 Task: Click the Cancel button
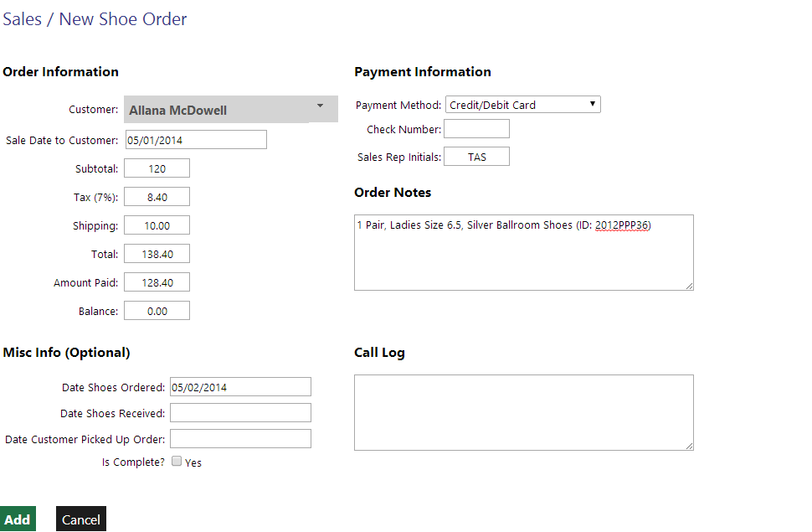[x=80, y=519]
